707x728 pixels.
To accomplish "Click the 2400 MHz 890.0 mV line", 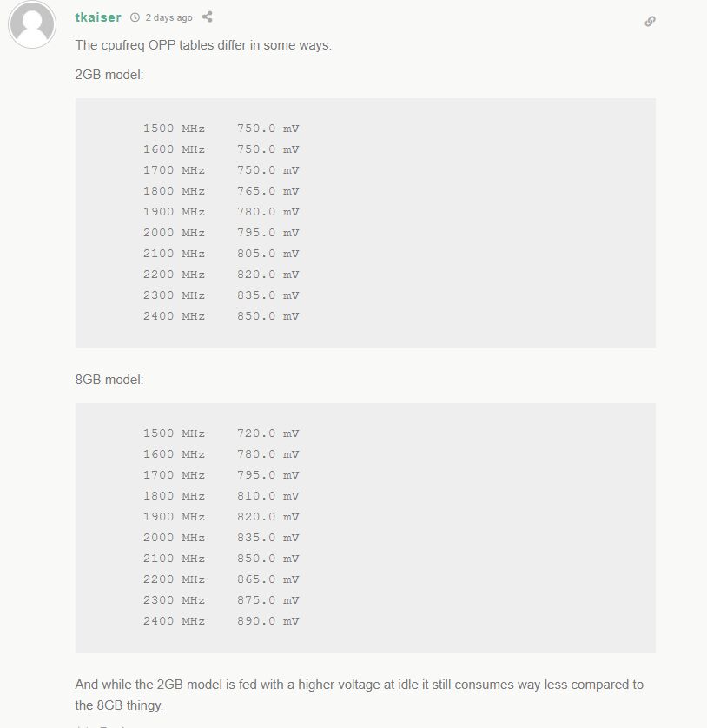I will [x=221, y=621].
